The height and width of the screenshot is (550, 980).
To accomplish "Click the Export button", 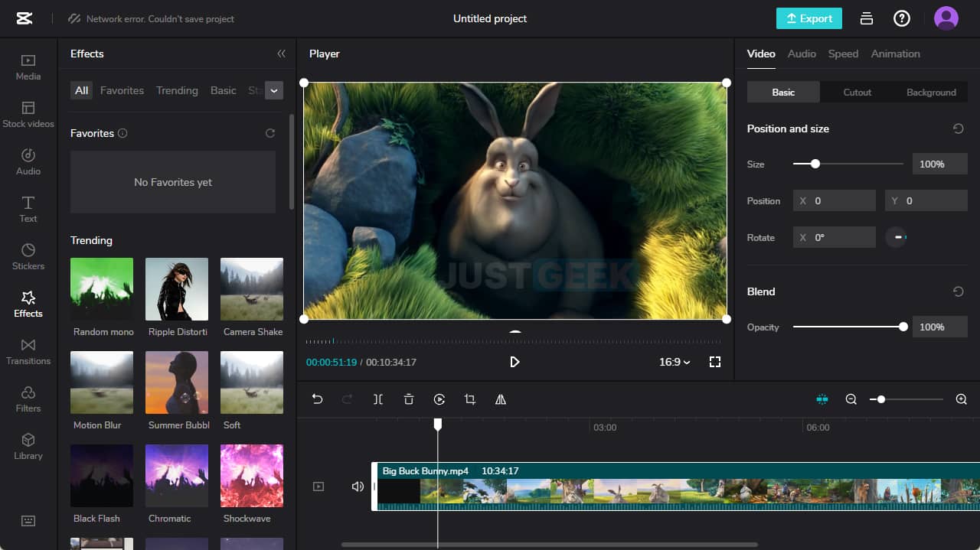I will (809, 18).
